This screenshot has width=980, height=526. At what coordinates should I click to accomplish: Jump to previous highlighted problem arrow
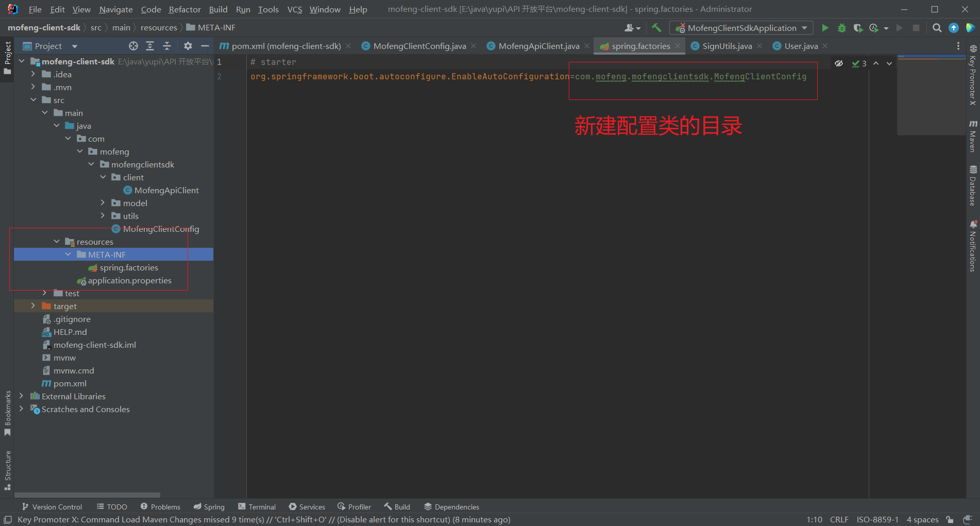click(876, 63)
